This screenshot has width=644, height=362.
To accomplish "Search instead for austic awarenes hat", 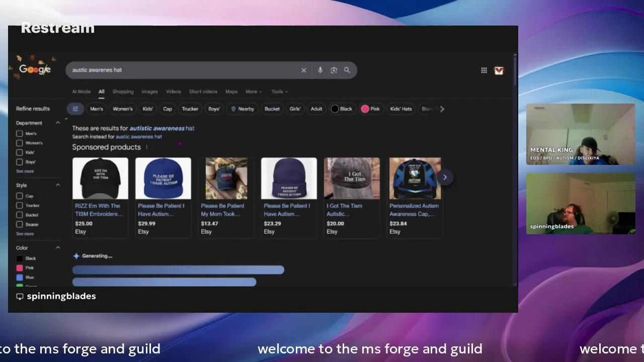I will (x=139, y=137).
